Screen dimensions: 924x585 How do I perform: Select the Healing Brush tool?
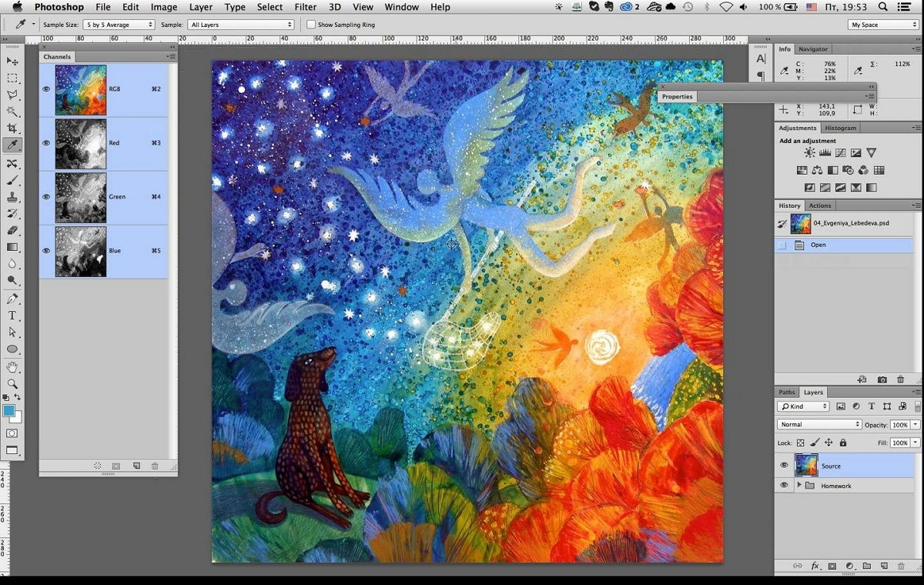12,163
